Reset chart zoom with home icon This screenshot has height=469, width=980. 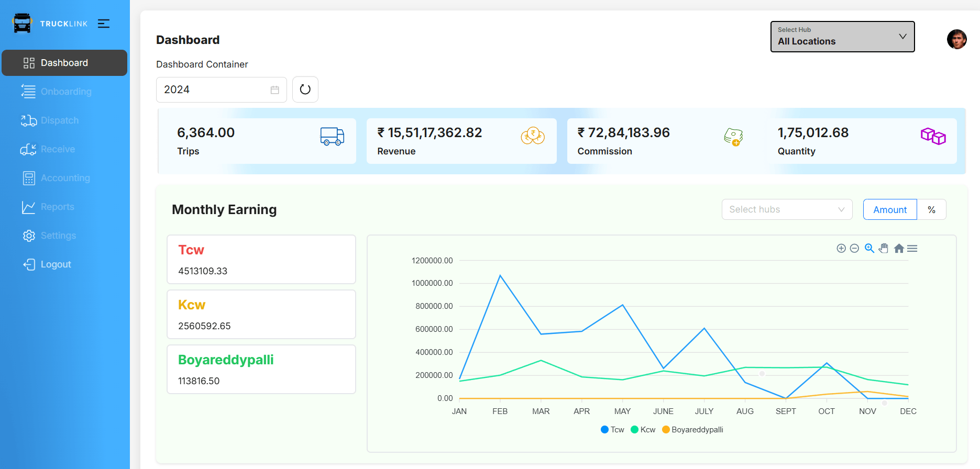899,248
